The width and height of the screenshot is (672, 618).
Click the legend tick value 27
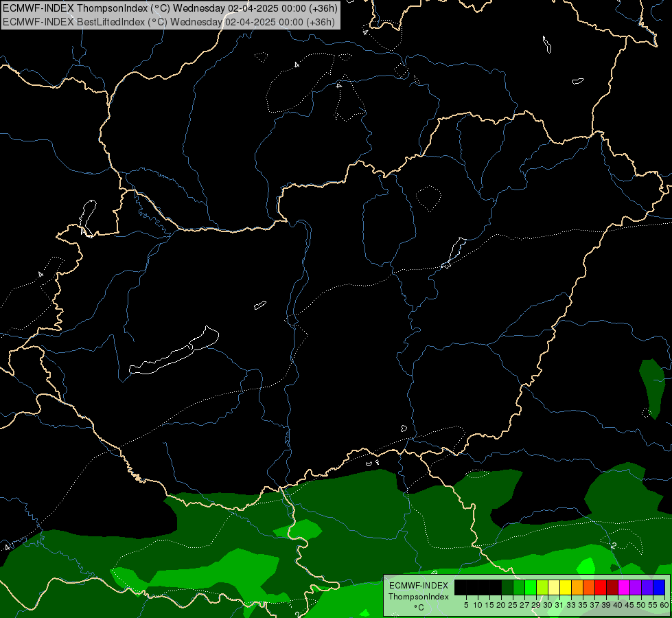tap(524, 605)
